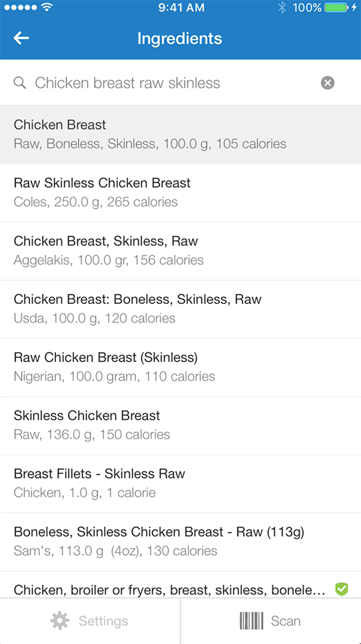The height and width of the screenshot is (644, 361).
Task: Select Raw Chicken Breast (Skinless) Nigerian entry
Action: (x=180, y=368)
